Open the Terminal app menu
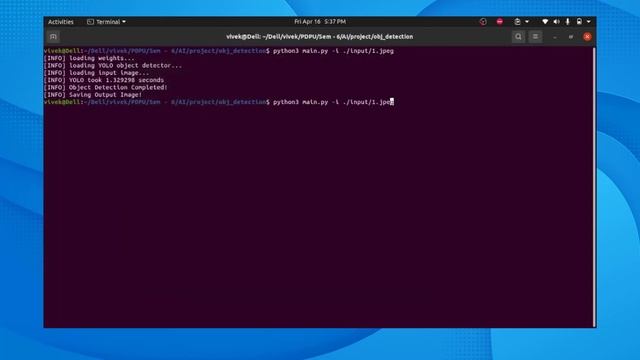This screenshot has height=360, width=640. 106,22
